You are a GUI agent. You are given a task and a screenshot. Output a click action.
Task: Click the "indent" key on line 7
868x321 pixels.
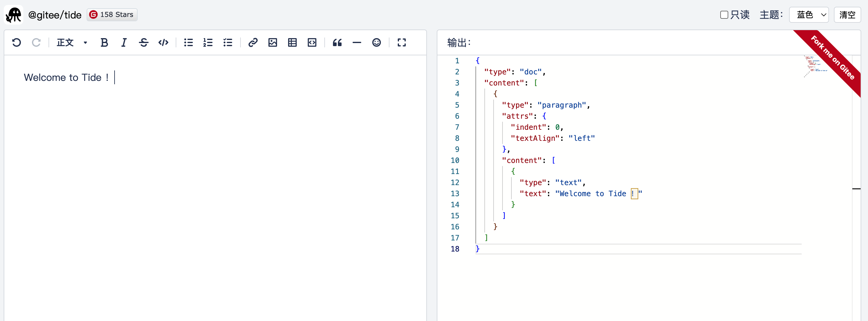click(x=528, y=127)
